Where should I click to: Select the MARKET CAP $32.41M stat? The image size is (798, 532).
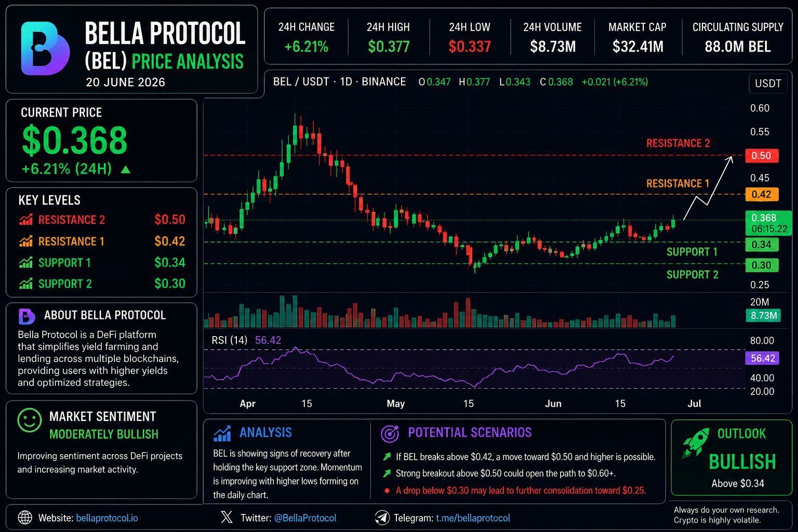coord(637,37)
